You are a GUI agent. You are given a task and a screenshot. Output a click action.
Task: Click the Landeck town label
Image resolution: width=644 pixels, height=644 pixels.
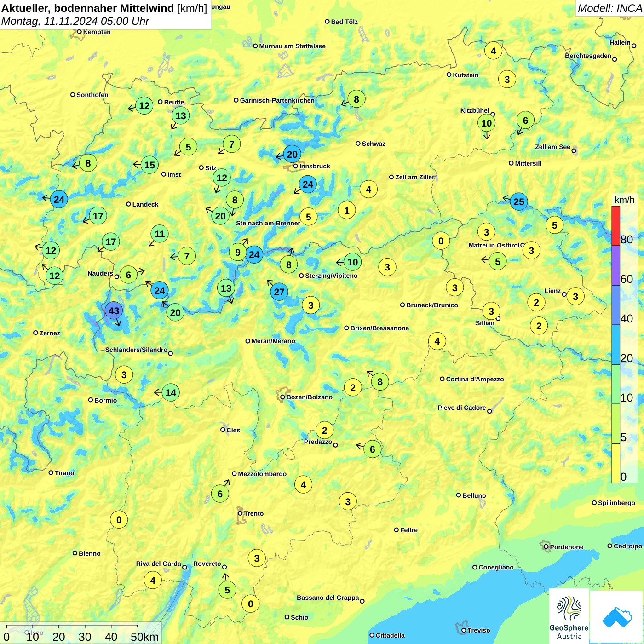pyautogui.click(x=145, y=204)
